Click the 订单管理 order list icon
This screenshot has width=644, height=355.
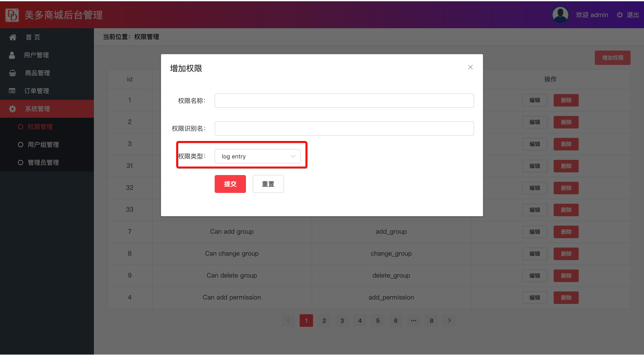click(x=12, y=91)
